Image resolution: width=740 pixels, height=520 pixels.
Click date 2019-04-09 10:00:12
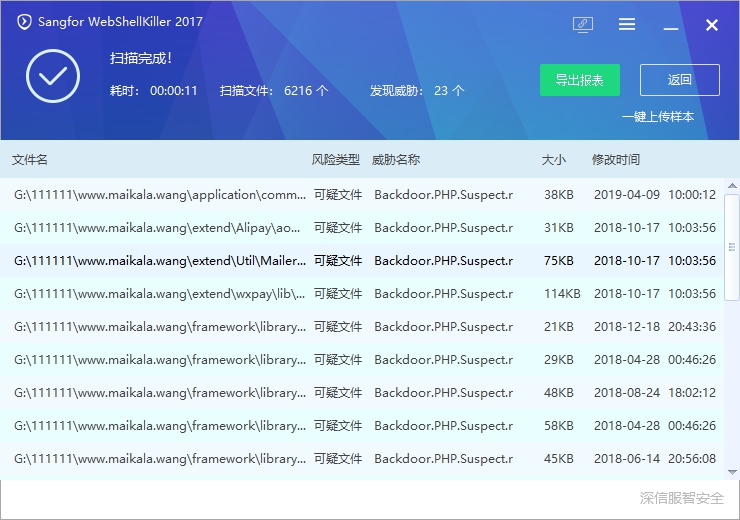655,194
